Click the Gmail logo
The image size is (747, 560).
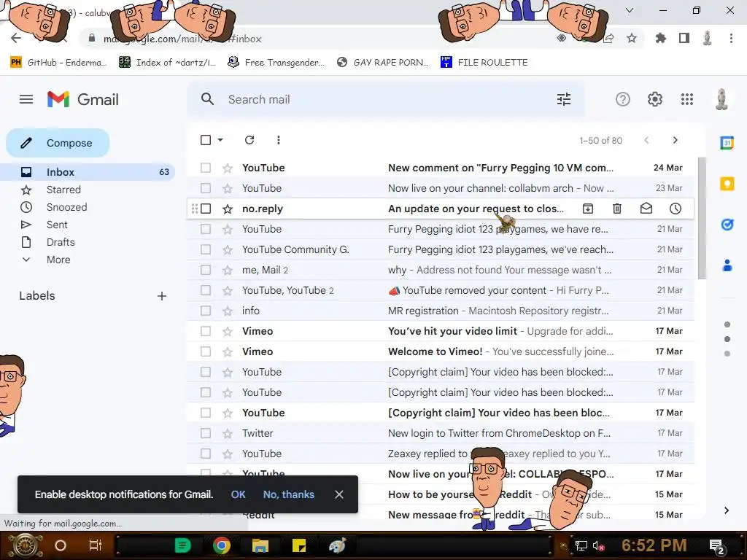click(83, 99)
